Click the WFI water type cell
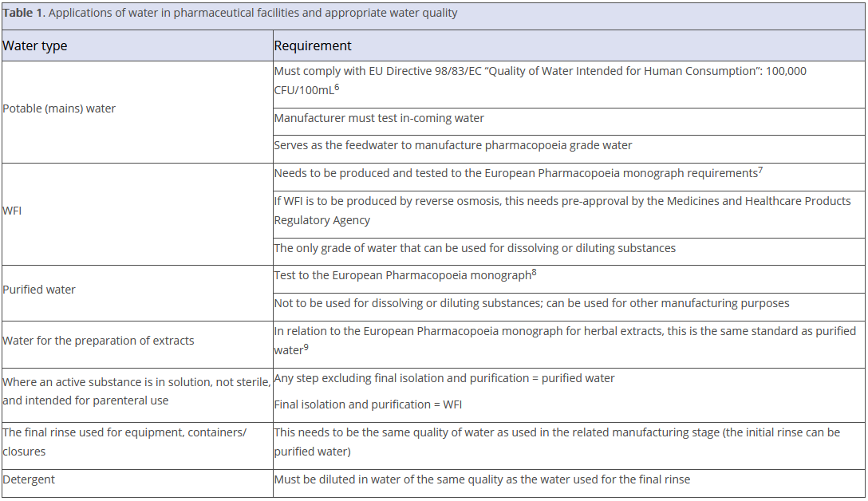The image size is (868, 501). (x=12, y=211)
